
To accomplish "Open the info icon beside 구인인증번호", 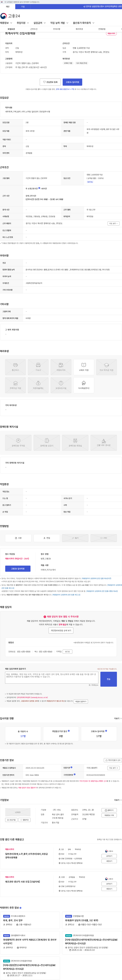I will click(74, 774).
